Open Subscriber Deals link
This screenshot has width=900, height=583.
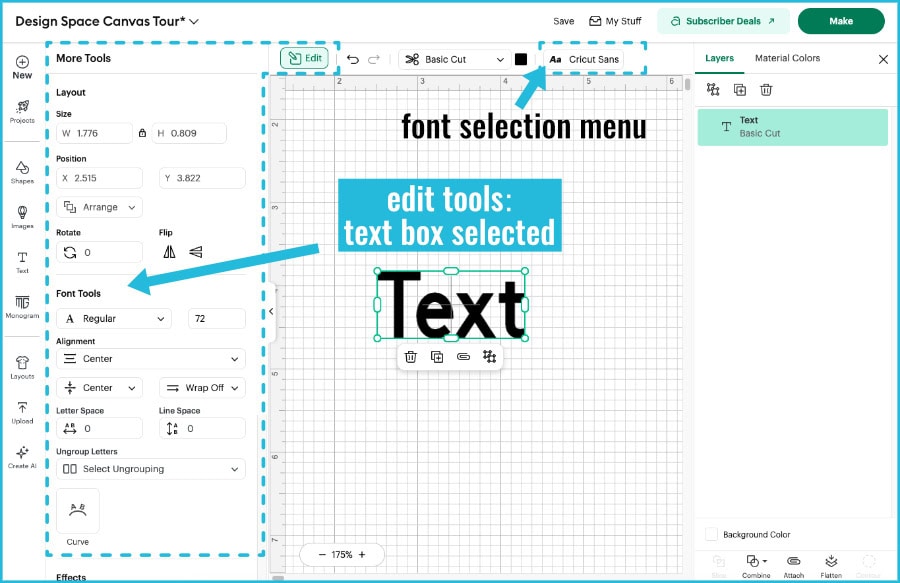[723, 21]
